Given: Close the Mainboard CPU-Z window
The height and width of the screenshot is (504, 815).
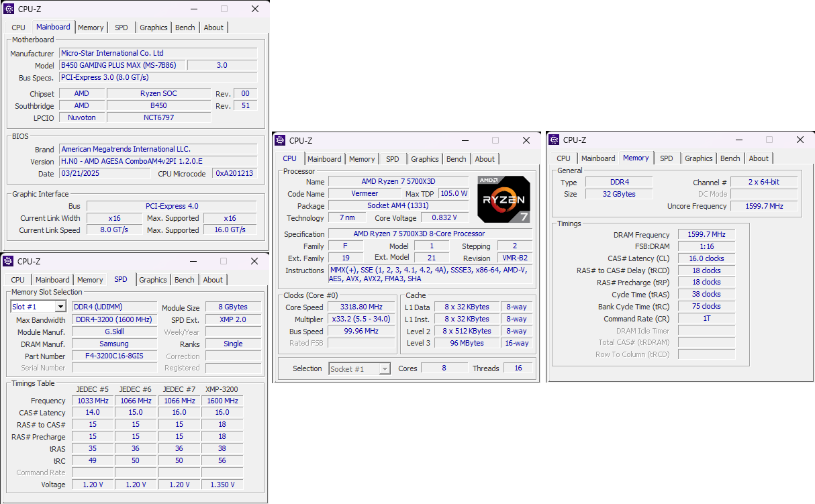Looking at the screenshot, I should [255, 9].
